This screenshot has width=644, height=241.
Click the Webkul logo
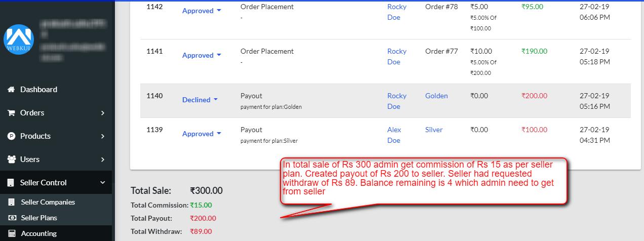point(18,39)
